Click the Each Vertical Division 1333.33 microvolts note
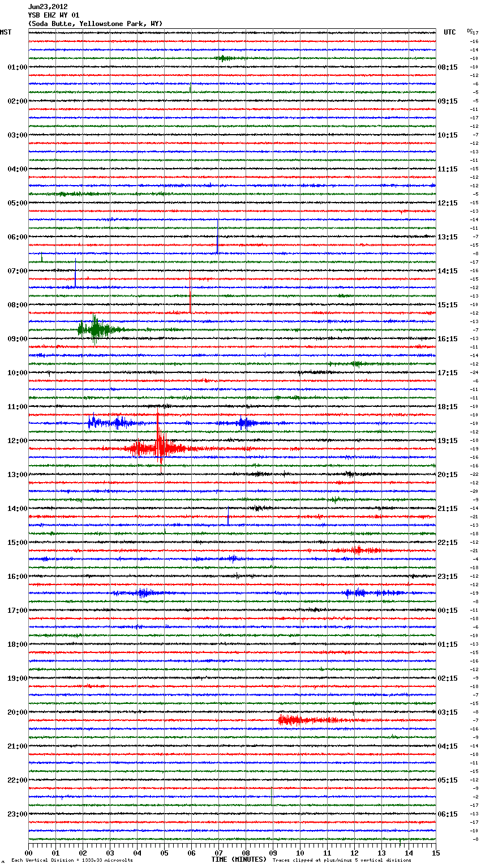The width and height of the screenshot is (481, 868). tap(72, 861)
